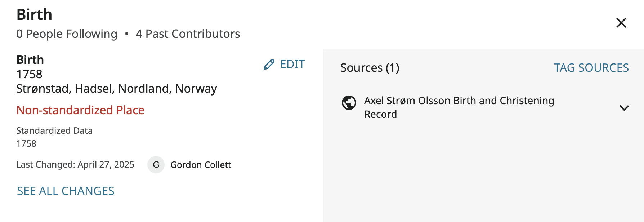View SEE ALL CHANGES history
The image size is (644, 222).
pos(66,191)
